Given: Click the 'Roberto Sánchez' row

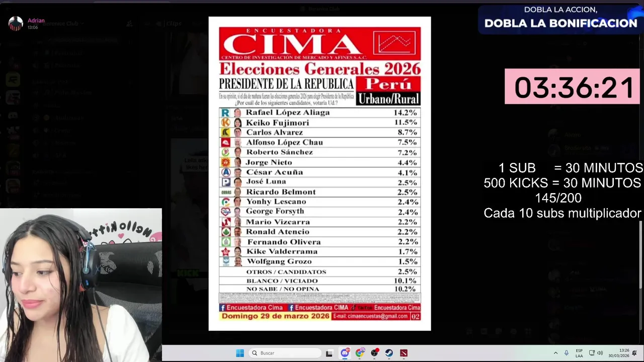Looking at the screenshot, I should 319,152.
